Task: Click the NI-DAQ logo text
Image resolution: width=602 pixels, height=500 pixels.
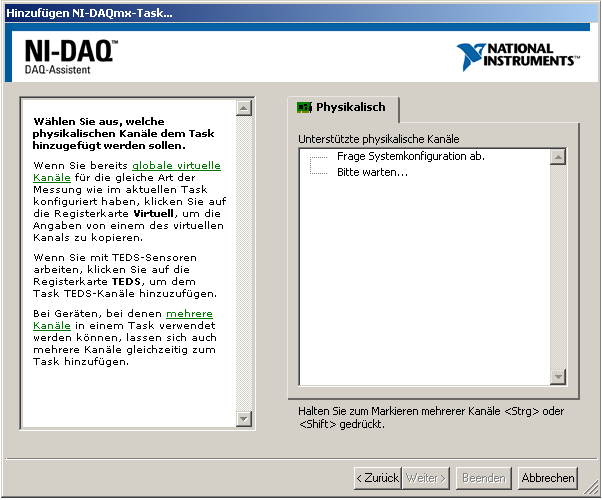Action: point(71,51)
